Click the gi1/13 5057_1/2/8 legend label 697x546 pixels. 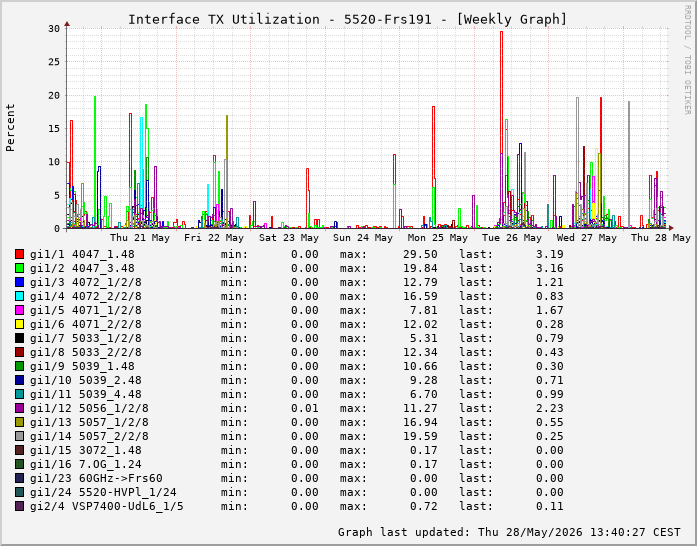tap(89, 422)
